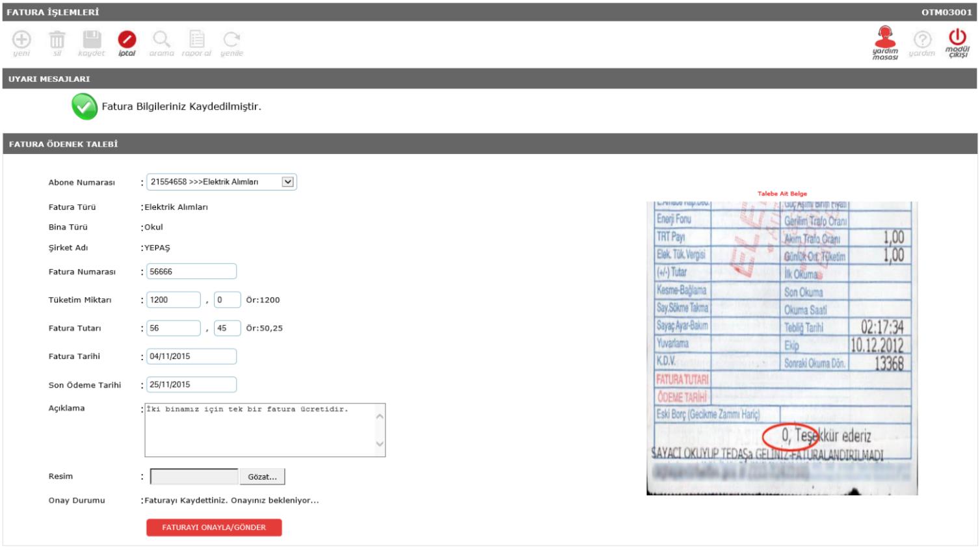Click the 'Gözat...' browse button

pos(262,477)
